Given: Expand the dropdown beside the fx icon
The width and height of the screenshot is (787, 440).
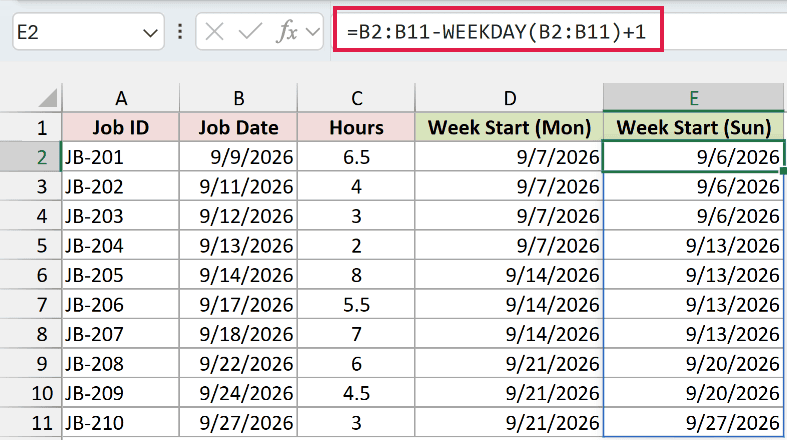Looking at the screenshot, I should [313, 33].
